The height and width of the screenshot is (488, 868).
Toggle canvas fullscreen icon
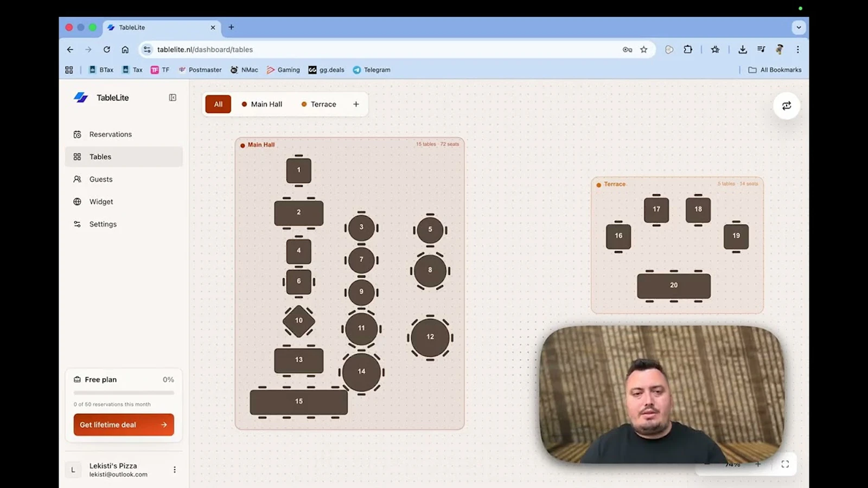tap(785, 464)
